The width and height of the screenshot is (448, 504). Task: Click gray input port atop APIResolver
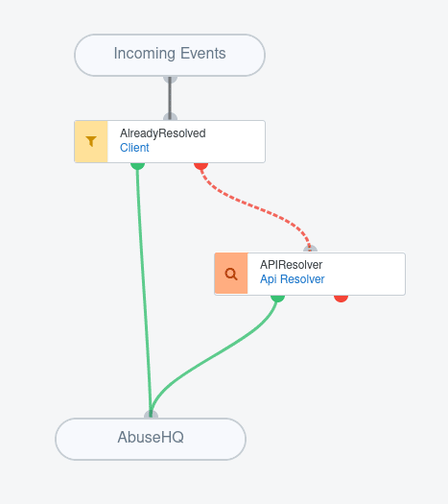coord(310,249)
